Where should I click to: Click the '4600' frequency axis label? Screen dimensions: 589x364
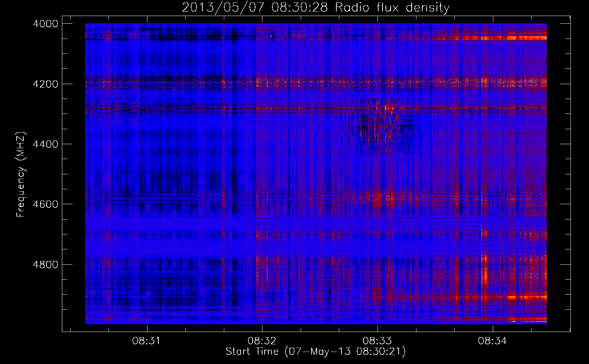(45, 204)
